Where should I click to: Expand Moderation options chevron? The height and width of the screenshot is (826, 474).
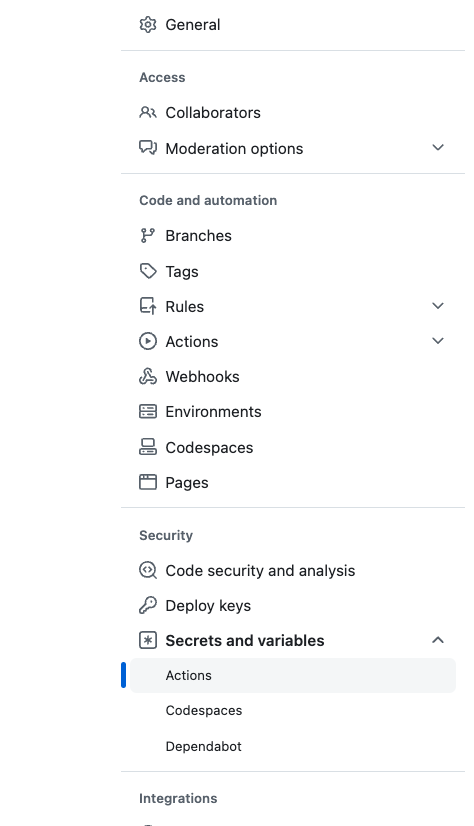click(438, 148)
